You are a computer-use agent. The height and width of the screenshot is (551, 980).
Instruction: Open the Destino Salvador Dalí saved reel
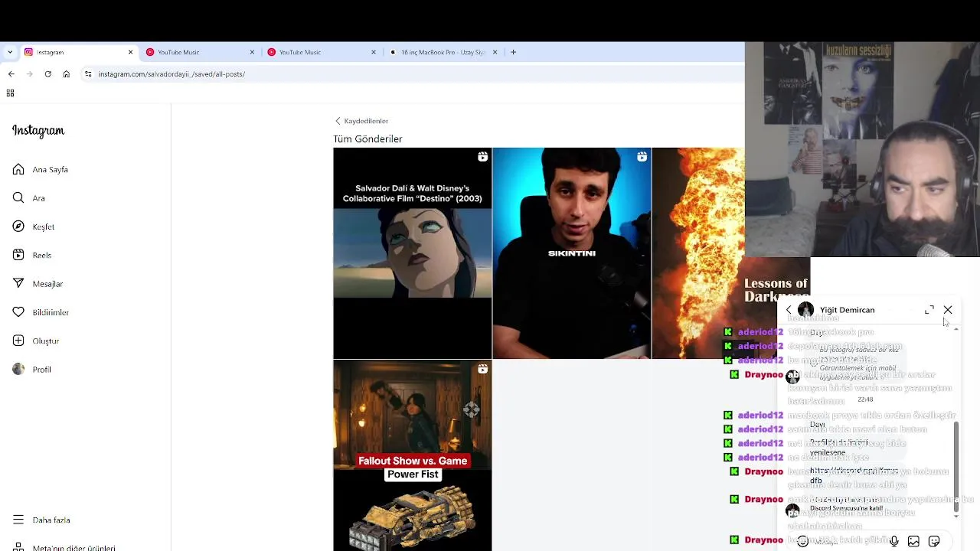412,253
